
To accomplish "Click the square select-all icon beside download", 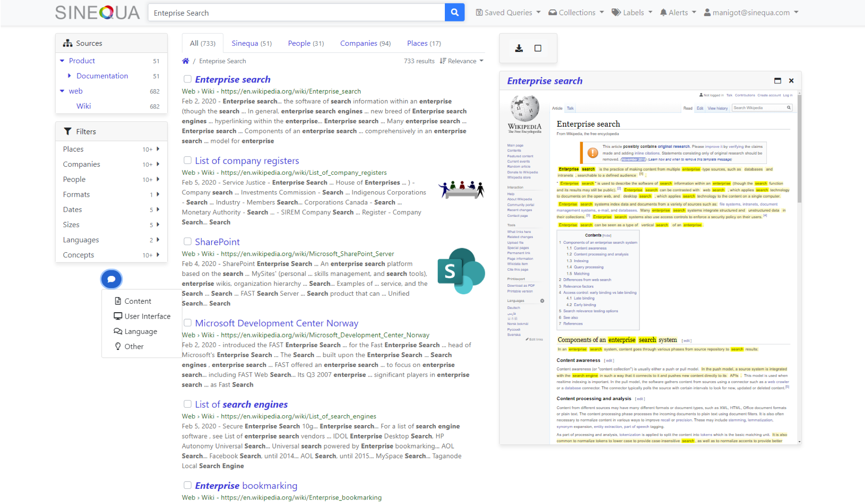I will (x=538, y=48).
